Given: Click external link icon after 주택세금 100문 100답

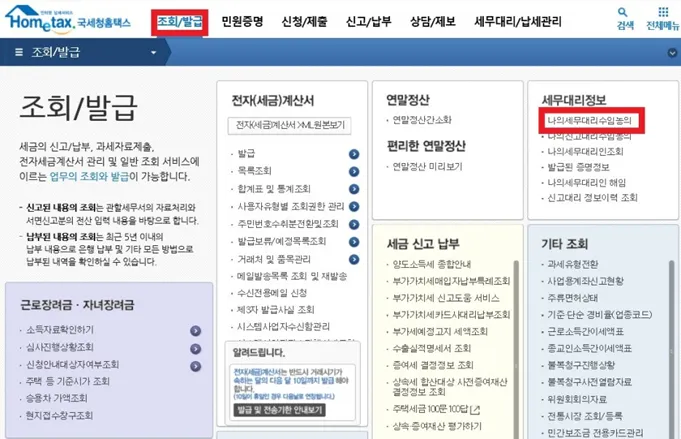Looking at the screenshot, I should coord(475,409).
